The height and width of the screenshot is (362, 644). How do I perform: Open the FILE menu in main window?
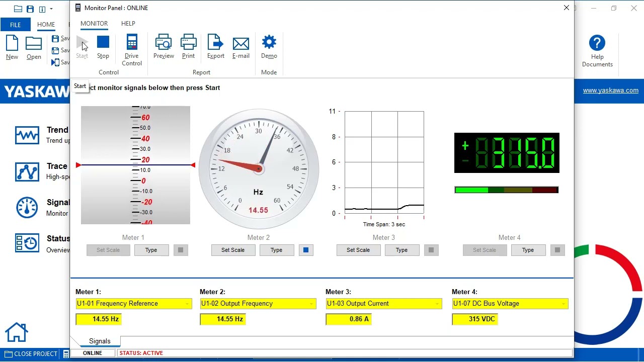click(x=15, y=25)
